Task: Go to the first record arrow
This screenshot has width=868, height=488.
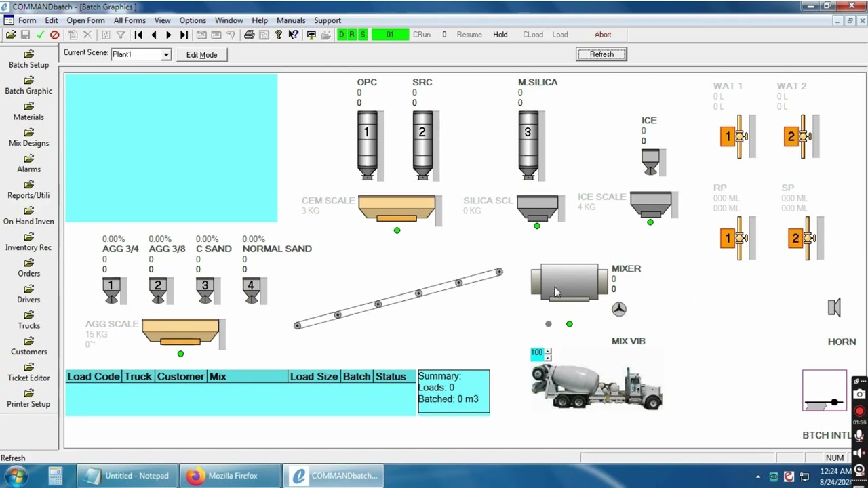Action: [x=138, y=35]
